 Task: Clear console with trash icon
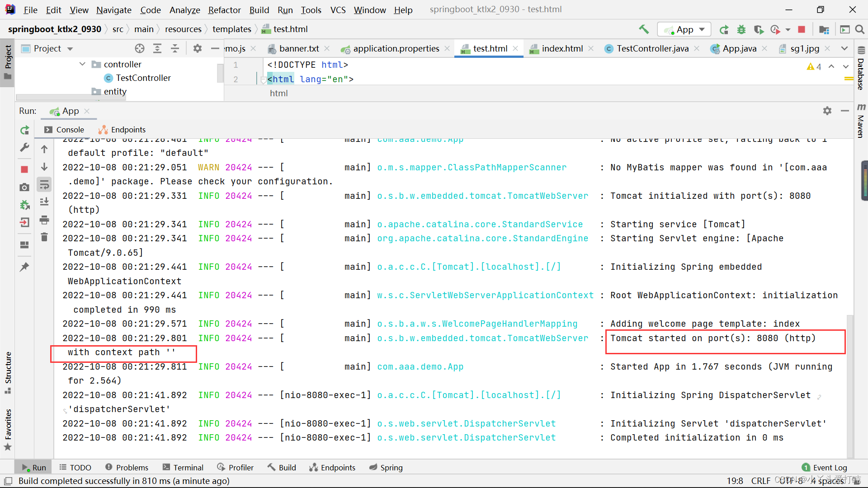[44, 237]
